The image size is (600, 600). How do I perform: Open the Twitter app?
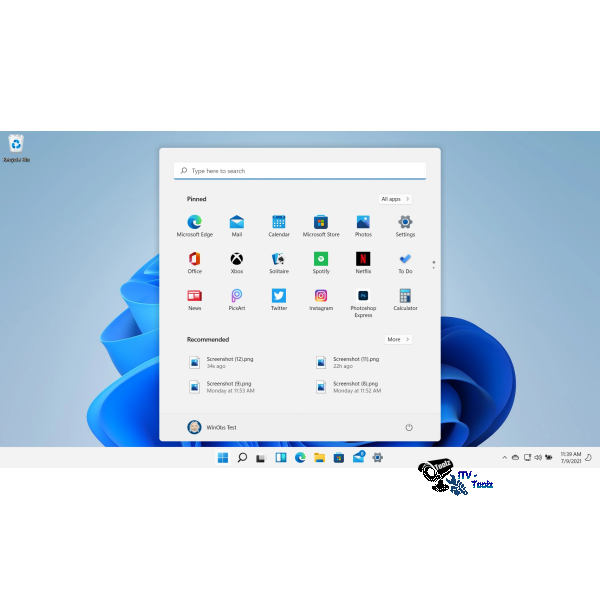(x=279, y=300)
